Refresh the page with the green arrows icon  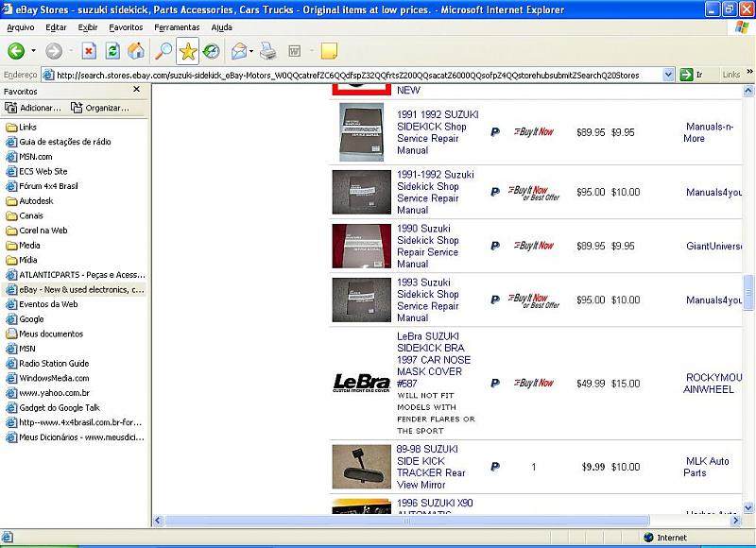pyautogui.click(x=112, y=51)
